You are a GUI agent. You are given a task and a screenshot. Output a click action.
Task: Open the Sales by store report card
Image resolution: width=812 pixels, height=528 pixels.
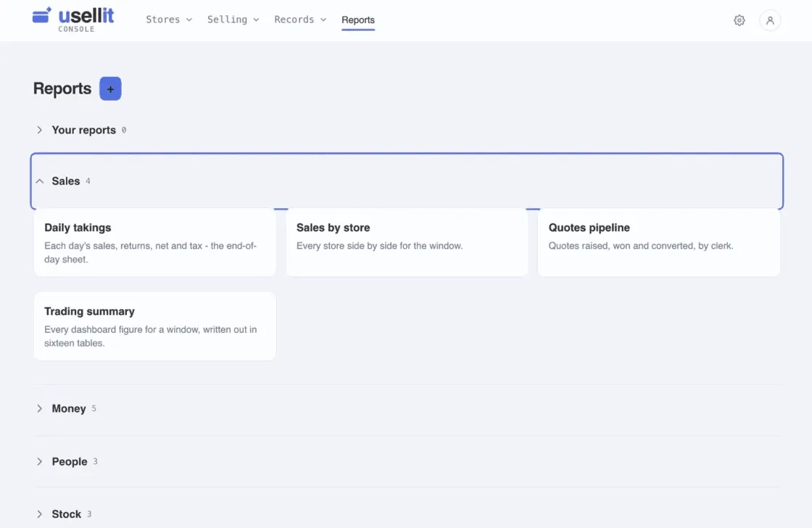click(407, 242)
